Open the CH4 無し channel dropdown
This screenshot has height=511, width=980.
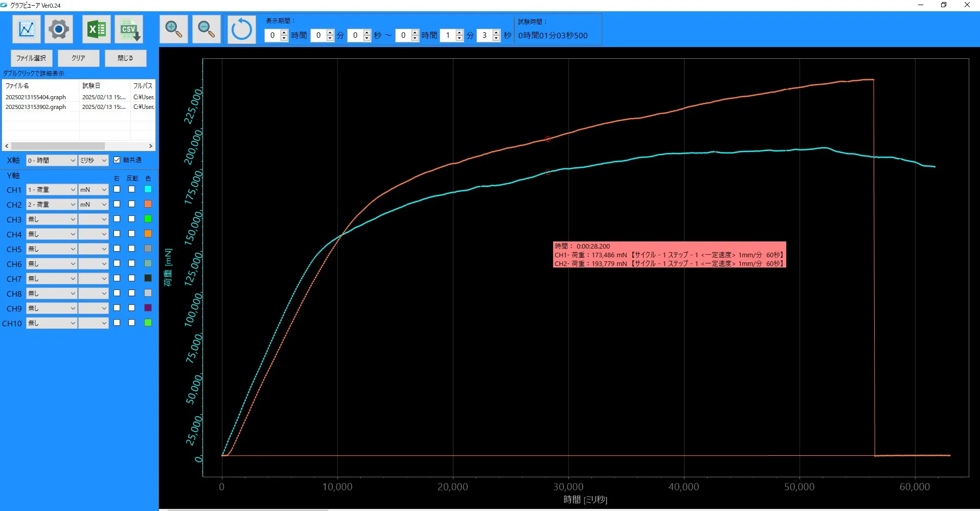click(x=51, y=234)
